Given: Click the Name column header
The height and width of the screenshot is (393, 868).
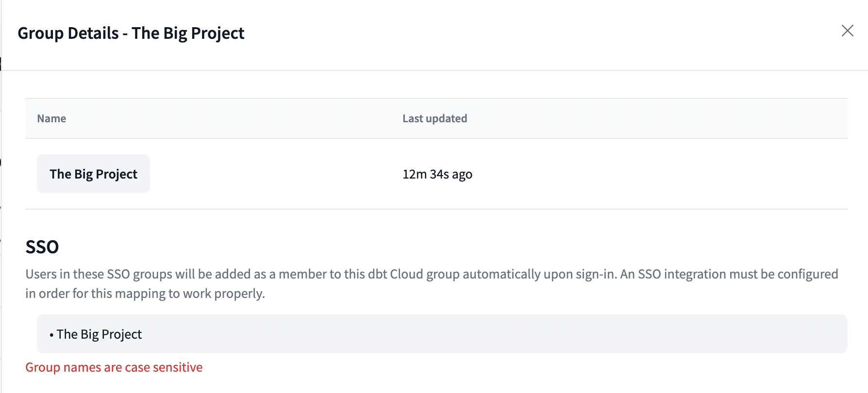Looking at the screenshot, I should click(x=51, y=118).
